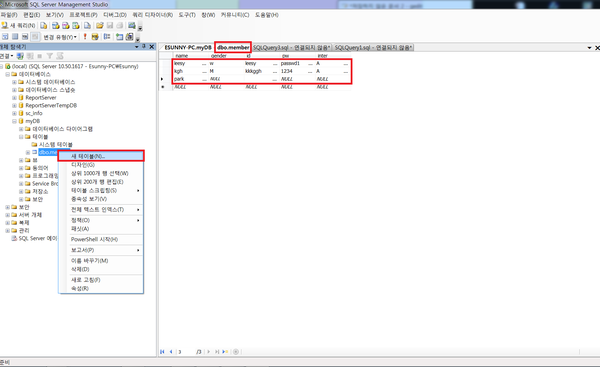Click the Show Results Pane icon

tap(35, 37)
